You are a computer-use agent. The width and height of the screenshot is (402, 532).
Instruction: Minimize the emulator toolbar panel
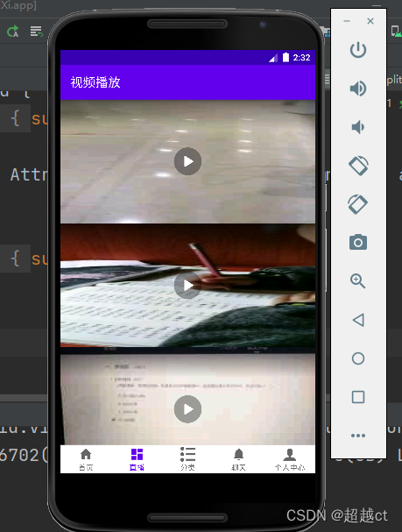click(x=347, y=21)
